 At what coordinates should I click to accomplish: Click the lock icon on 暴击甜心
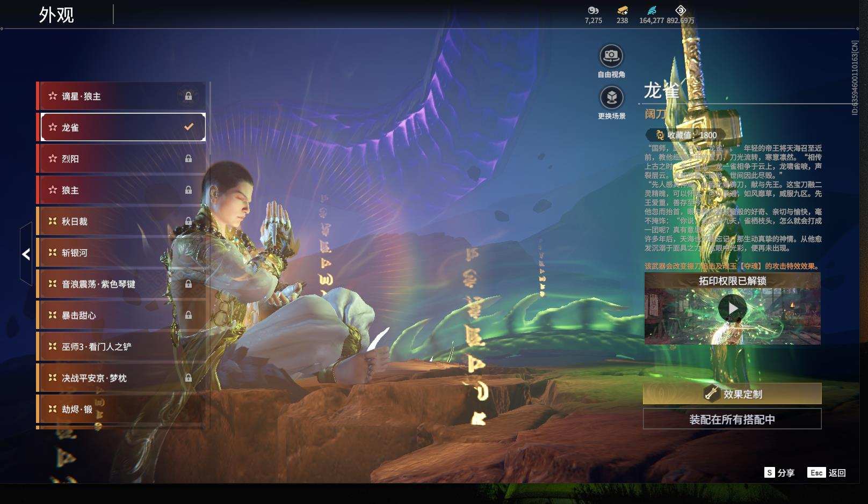189,315
